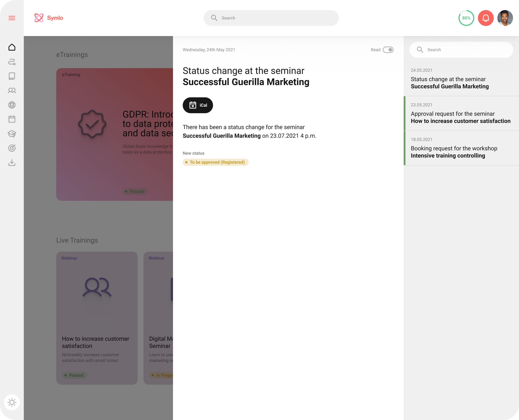This screenshot has width=519, height=420.
Task: Select the notification Approval request for the seminar
Action: pyautogui.click(x=461, y=117)
